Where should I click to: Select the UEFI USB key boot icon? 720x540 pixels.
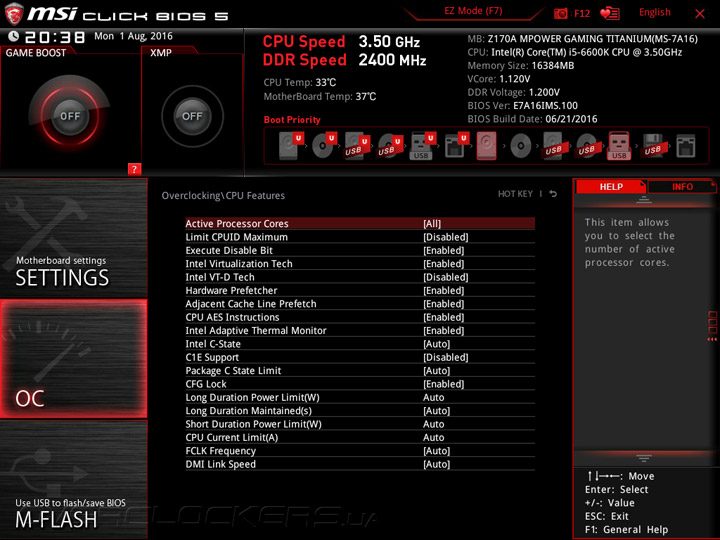click(422, 146)
